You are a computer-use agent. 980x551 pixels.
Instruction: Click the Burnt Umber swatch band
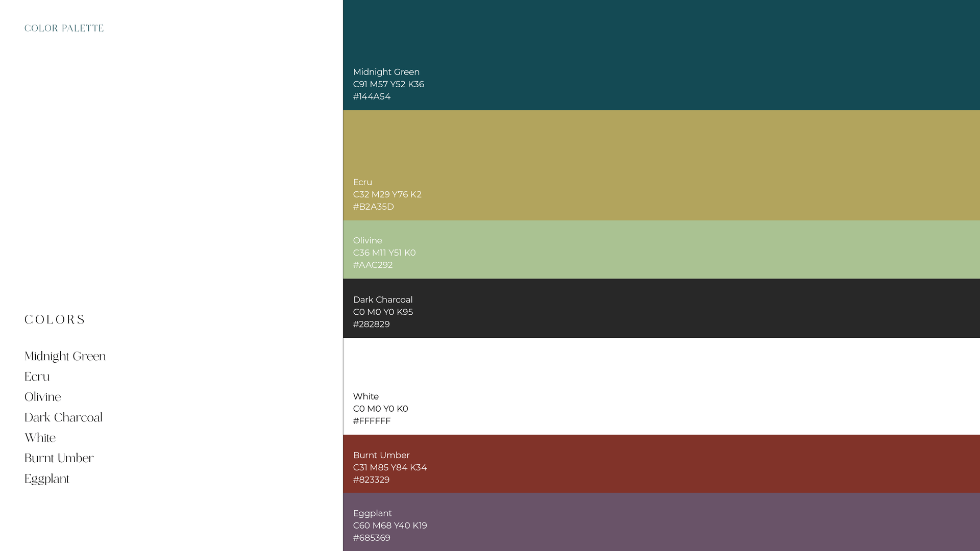coord(661,464)
